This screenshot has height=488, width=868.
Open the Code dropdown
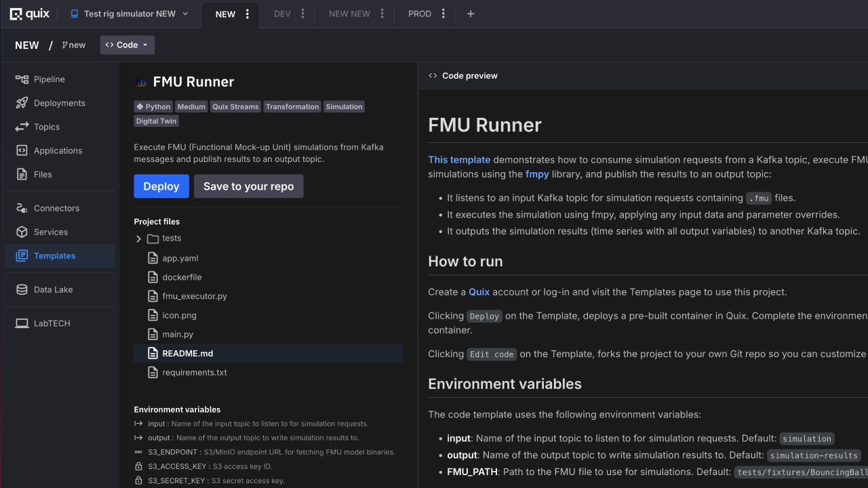(x=127, y=45)
